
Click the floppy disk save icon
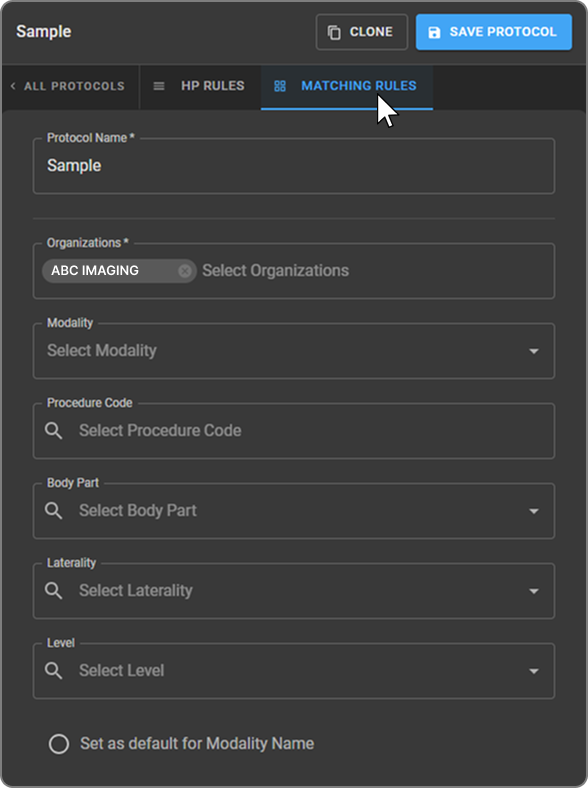(434, 33)
